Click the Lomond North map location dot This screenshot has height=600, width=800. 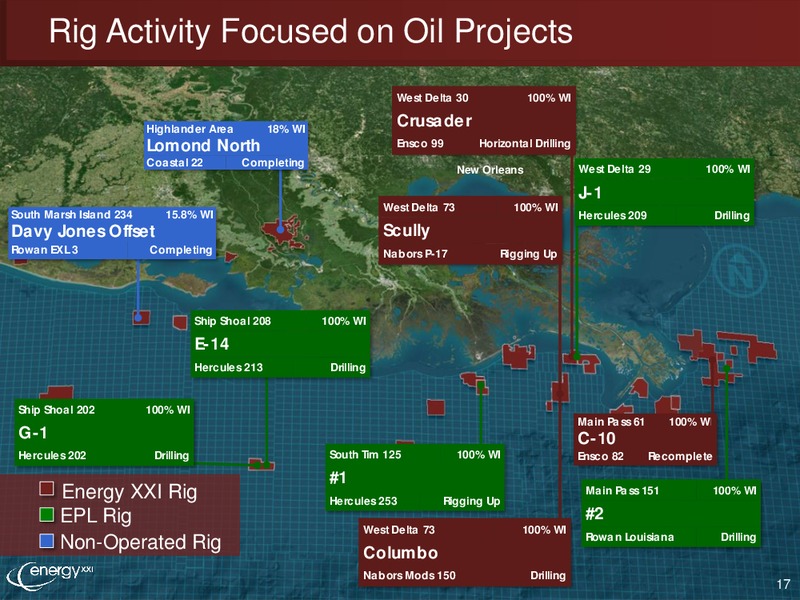pos(280,230)
